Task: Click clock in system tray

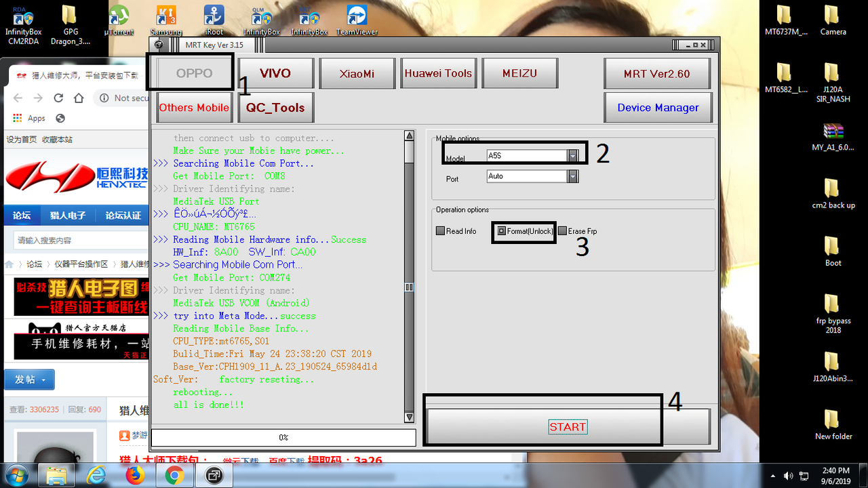Action: [834, 475]
